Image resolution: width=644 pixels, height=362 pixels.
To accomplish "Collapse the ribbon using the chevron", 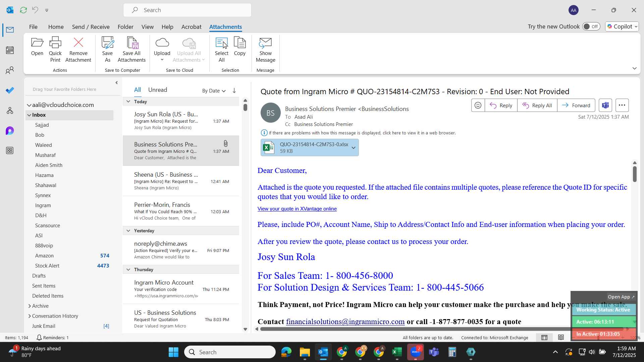I will pyautogui.click(x=634, y=68).
